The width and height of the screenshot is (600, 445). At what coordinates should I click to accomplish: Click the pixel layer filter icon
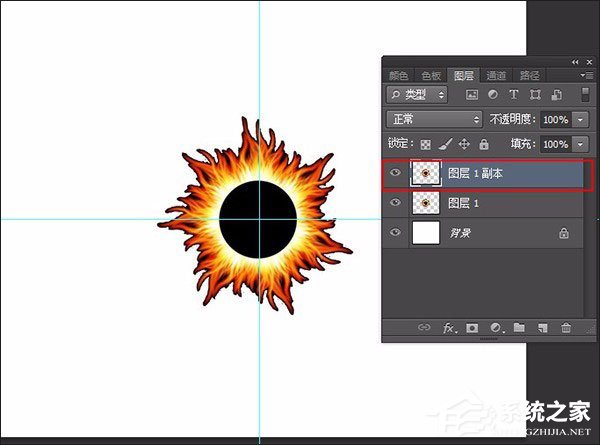click(x=472, y=95)
